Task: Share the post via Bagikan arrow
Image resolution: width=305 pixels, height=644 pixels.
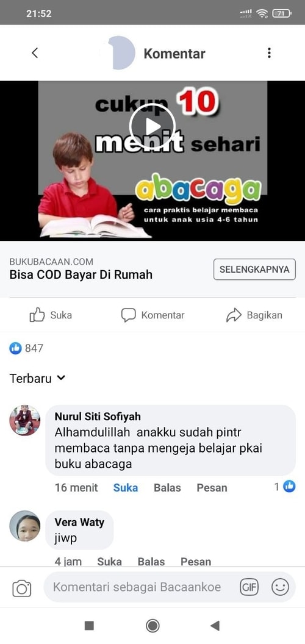Action: (x=234, y=315)
